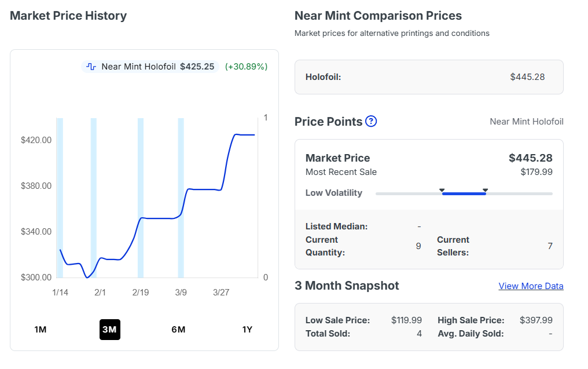Click the left triangle marker on volatility bar

[x=442, y=190]
